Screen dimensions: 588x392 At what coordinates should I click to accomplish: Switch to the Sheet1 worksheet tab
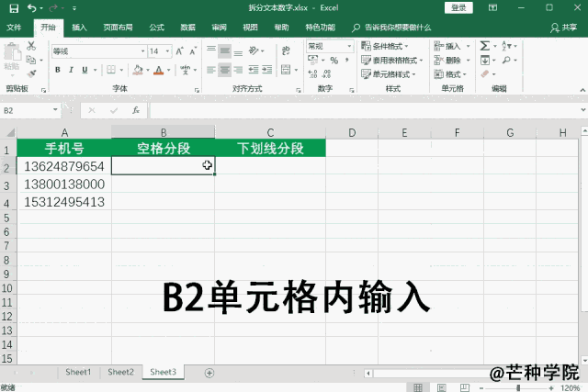[78, 373]
